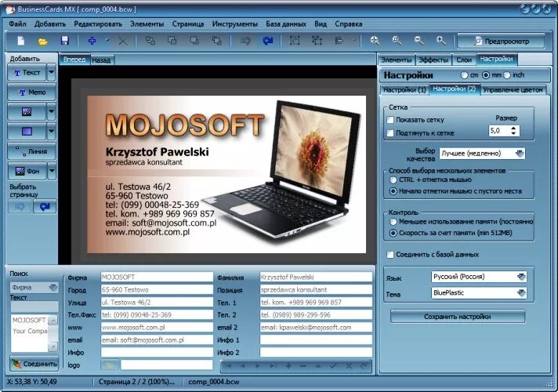
Task: Choose 'Скорость за счет памяти' option
Action: 393,233
